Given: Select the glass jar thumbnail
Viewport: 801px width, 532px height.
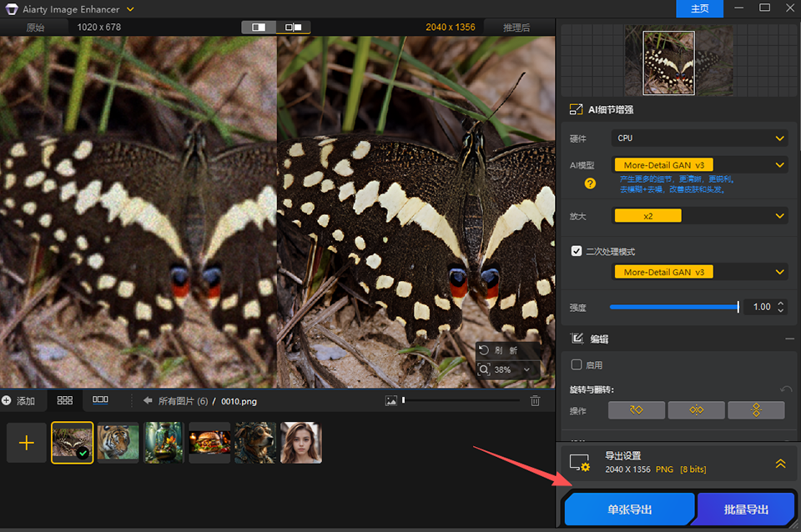Looking at the screenshot, I should click(x=164, y=443).
